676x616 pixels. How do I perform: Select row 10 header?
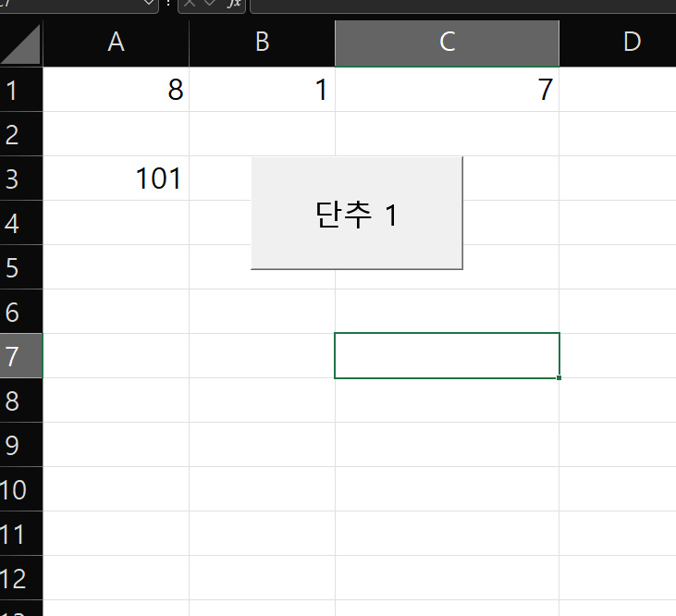[x=13, y=489]
